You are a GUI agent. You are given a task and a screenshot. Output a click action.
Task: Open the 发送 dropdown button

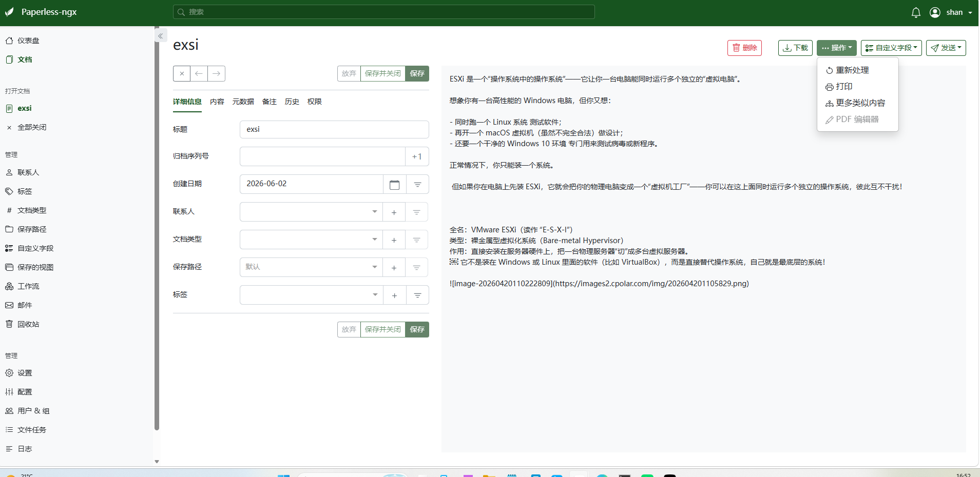[946, 48]
